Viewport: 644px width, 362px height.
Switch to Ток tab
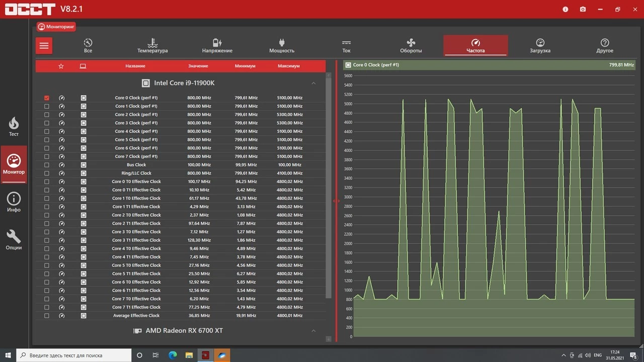pos(346,45)
